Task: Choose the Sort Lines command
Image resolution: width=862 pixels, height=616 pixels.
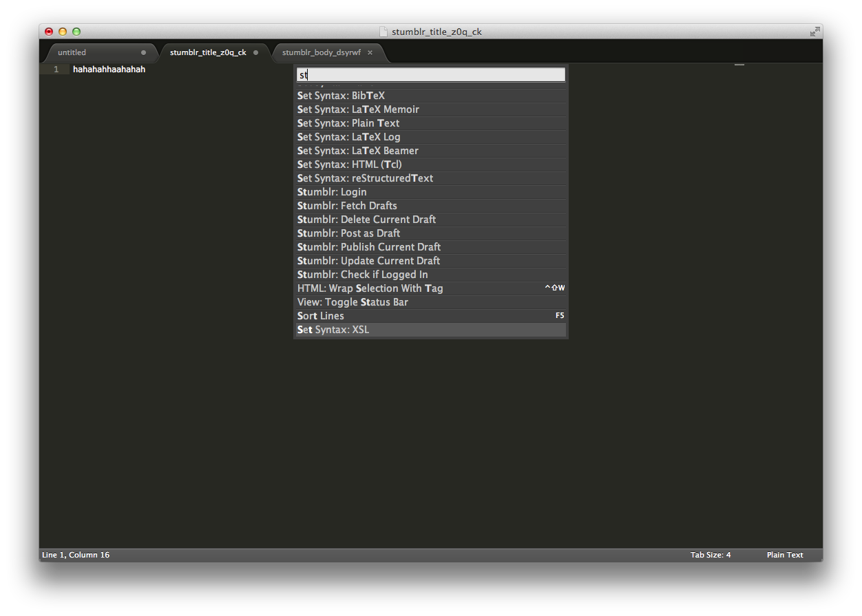Action: coord(431,316)
